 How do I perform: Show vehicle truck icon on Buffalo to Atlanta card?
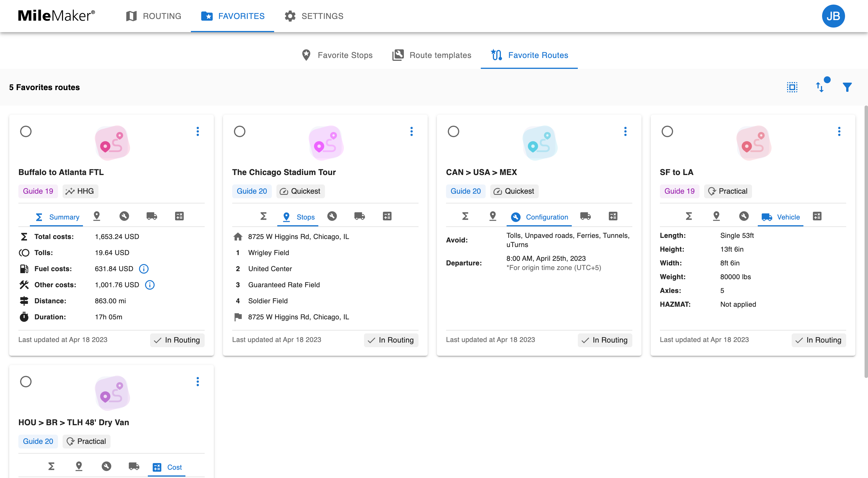click(152, 216)
